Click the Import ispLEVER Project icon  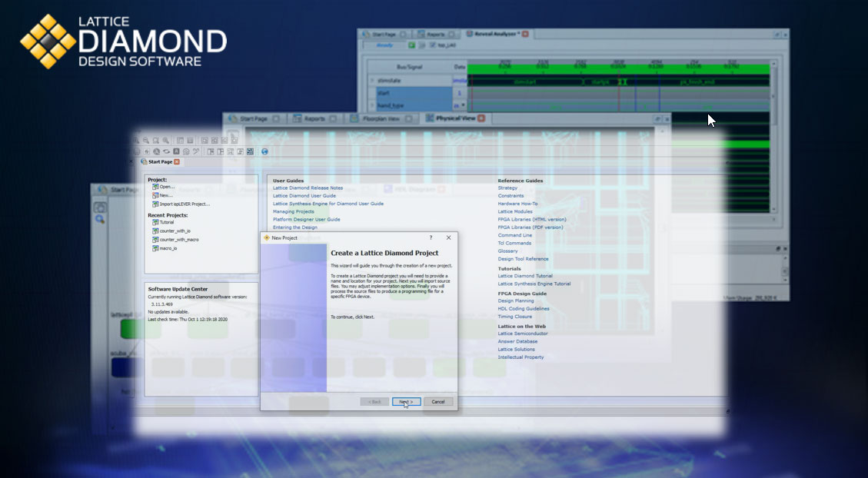pos(155,204)
